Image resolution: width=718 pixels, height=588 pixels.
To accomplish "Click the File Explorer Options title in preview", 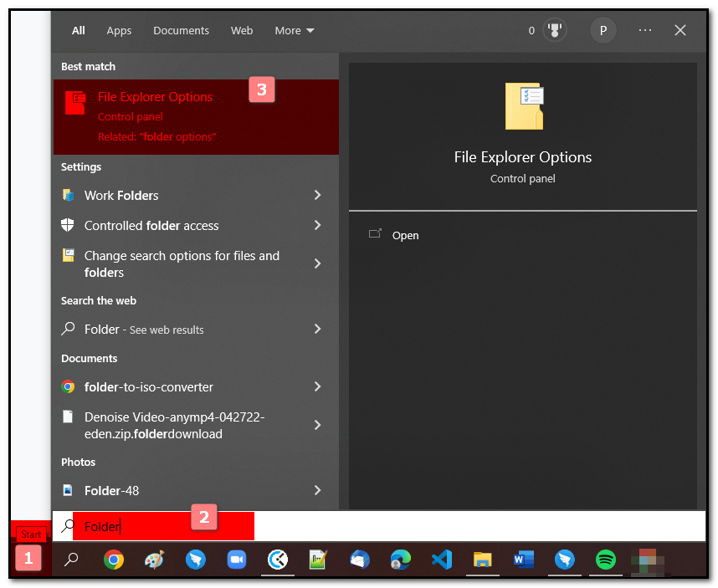I will pyautogui.click(x=523, y=157).
